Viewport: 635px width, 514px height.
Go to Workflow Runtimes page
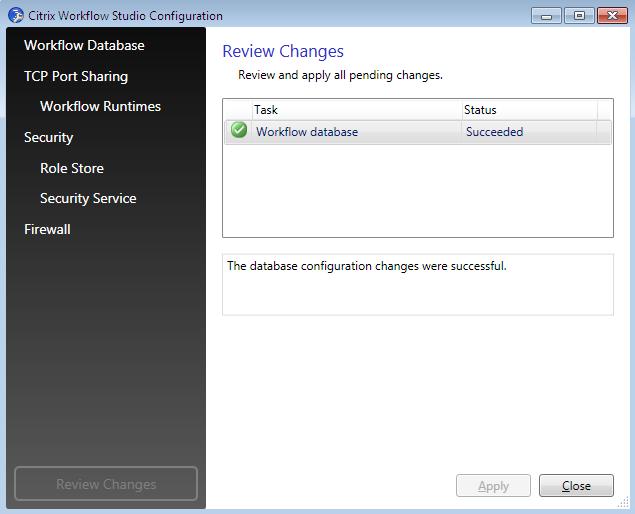[x=100, y=106]
